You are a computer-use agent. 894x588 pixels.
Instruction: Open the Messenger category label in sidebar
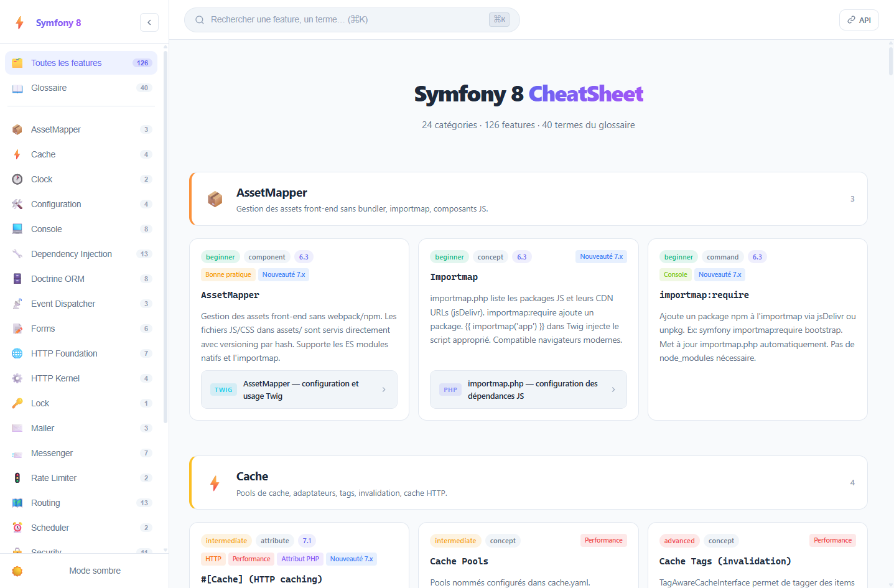[x=52, y=453]
